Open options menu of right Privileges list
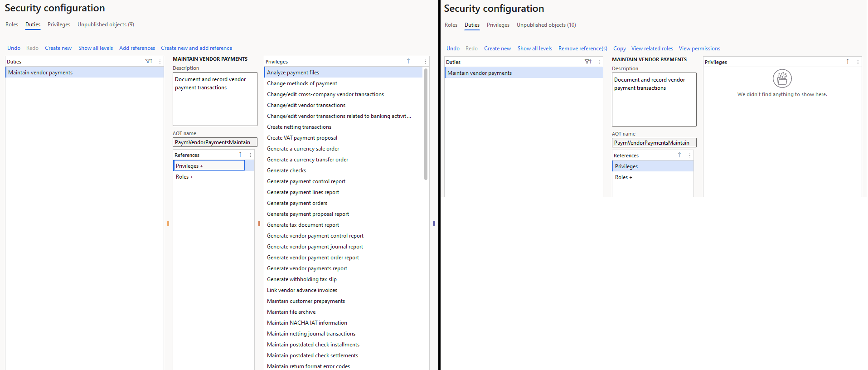Viewport: 868px width, 370px height. [x=858, y=62]
